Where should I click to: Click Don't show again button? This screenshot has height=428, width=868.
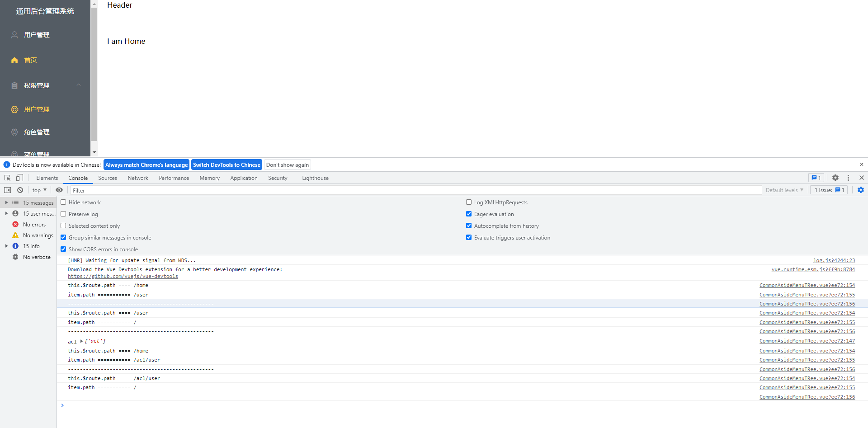click(288, 165)
